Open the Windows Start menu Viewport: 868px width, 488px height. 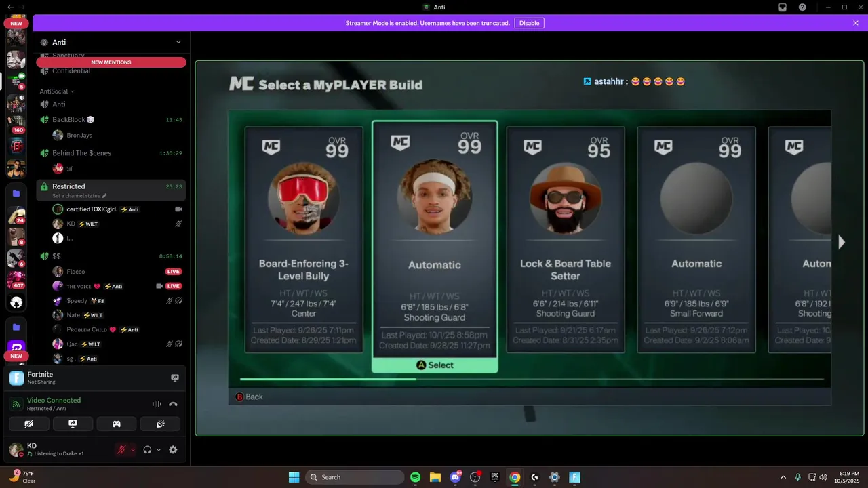294,477
